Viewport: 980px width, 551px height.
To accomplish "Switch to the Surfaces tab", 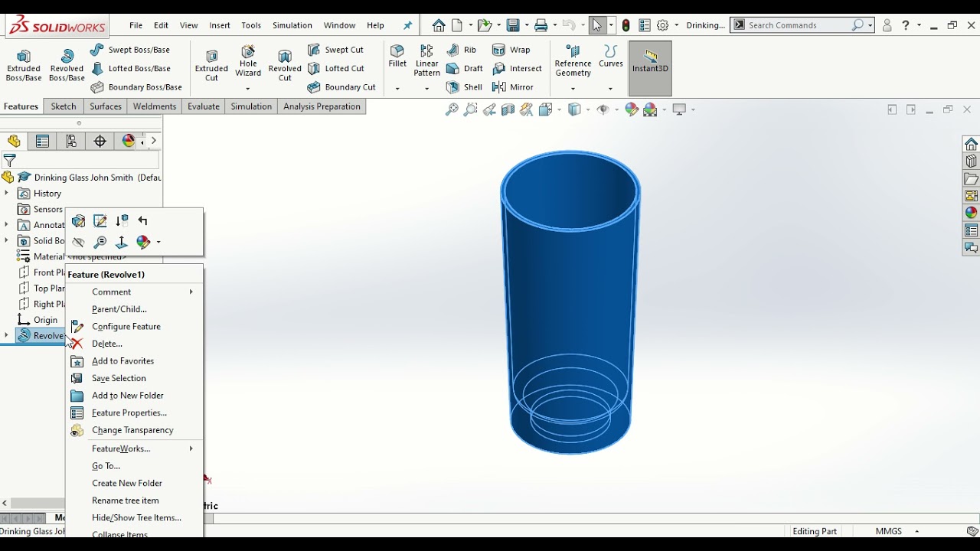I will click(106, 106).
